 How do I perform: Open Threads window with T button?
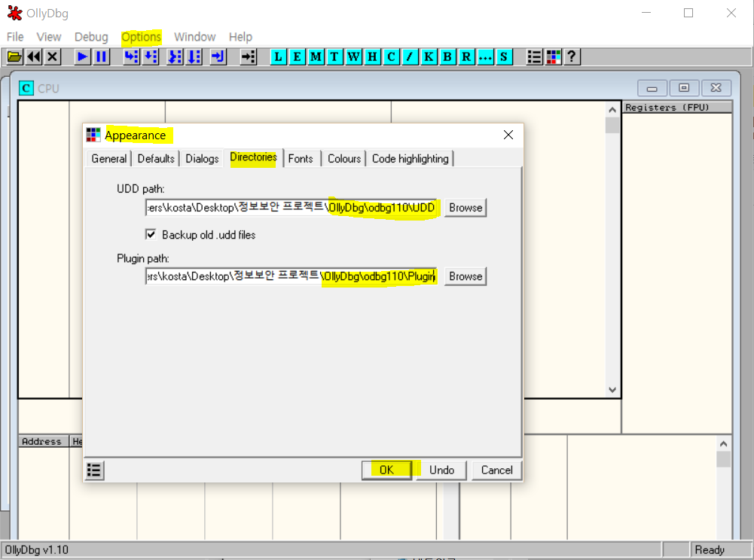click(334, 56)
